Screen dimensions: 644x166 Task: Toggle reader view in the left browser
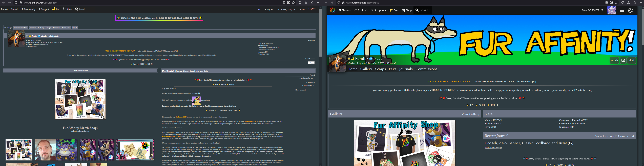(x=284, y=3)
